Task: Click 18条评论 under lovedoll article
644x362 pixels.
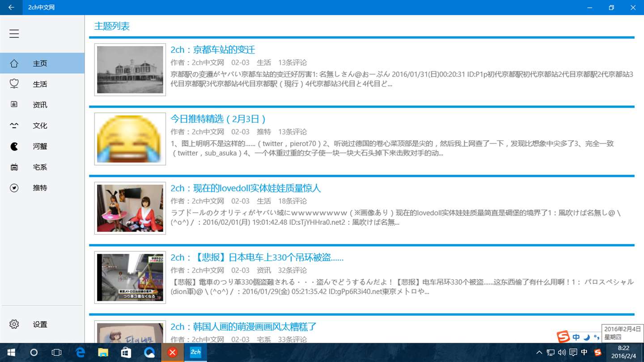Action: pyautogui.click(x=292, y=201)
